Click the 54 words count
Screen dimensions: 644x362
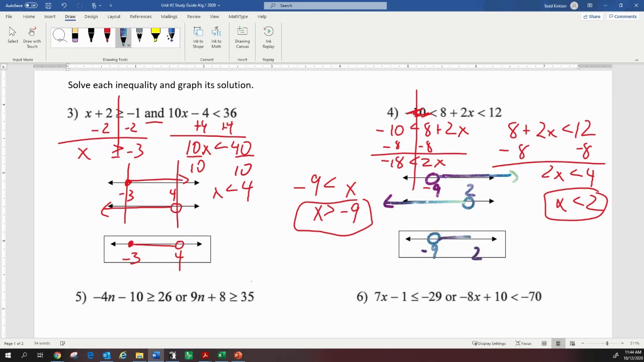coord(42,343)
